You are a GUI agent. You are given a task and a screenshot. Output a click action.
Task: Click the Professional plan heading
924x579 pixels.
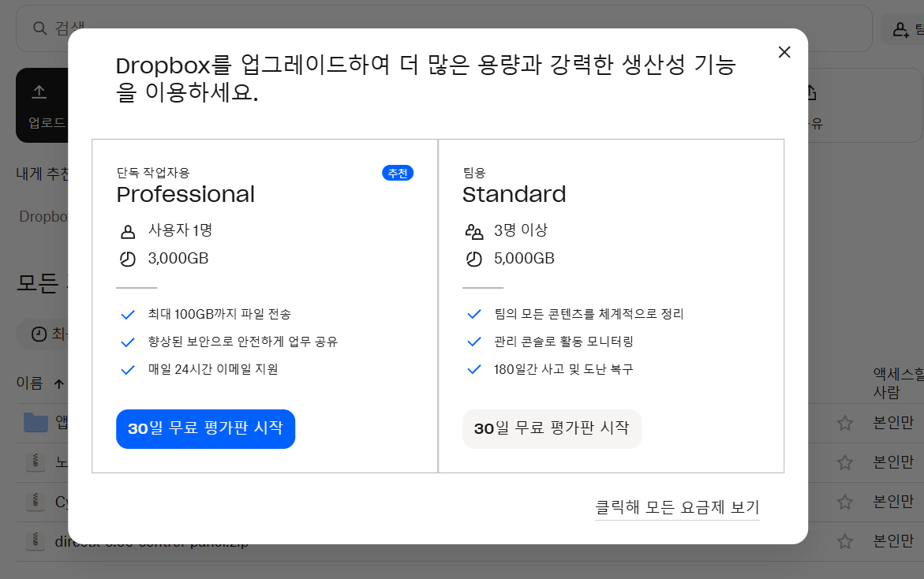pyautogui.click(x=185, y=194)
